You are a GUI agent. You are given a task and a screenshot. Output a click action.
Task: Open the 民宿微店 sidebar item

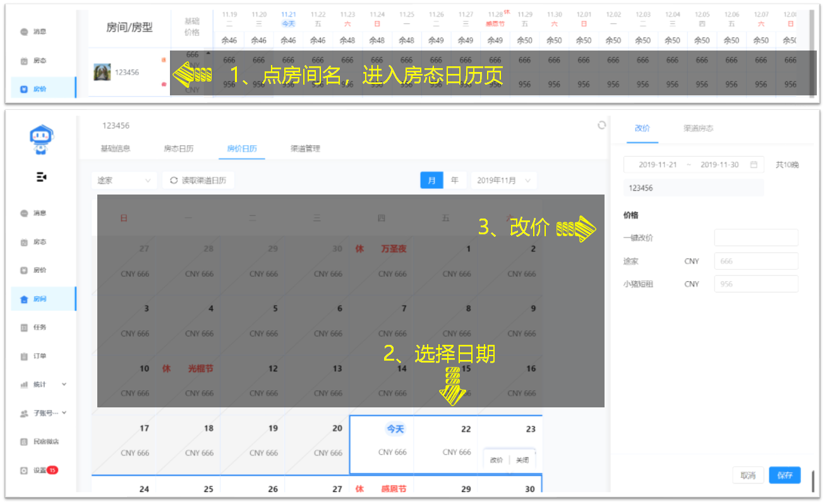pyautogui.click(x=39, y=441)
